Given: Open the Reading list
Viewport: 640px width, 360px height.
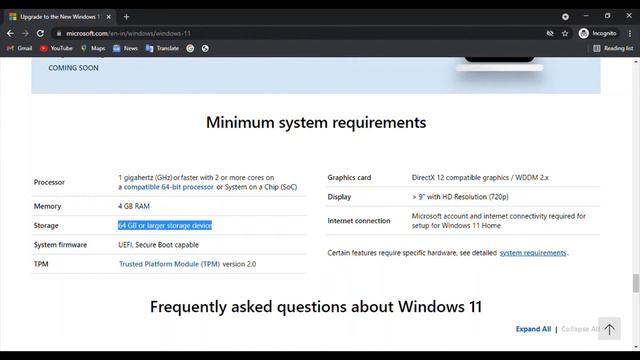Looking at the screenshot, I should [x=613, y=48].
